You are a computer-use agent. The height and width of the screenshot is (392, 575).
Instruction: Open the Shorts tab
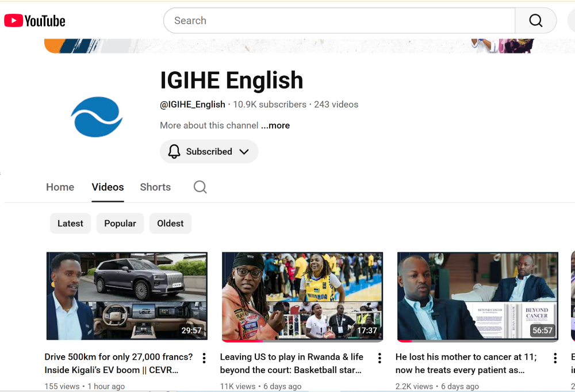[x=155, y=187]
